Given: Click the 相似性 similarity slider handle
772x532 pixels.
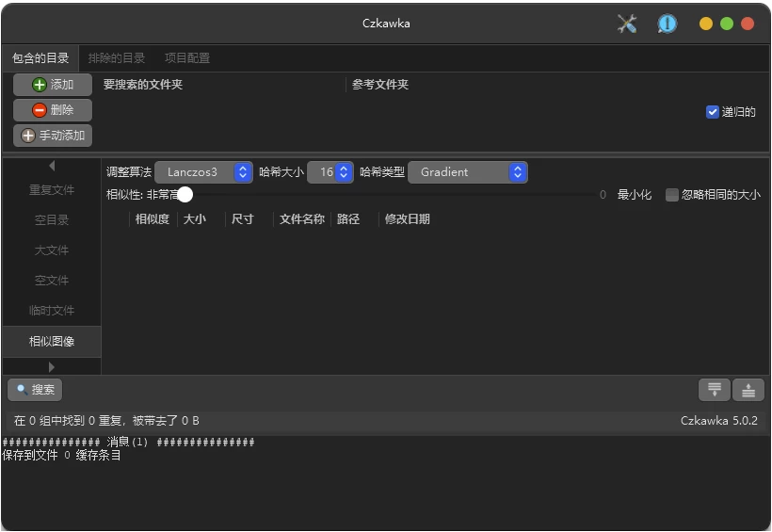Looking at the screenshot, I should pos(185,195).
